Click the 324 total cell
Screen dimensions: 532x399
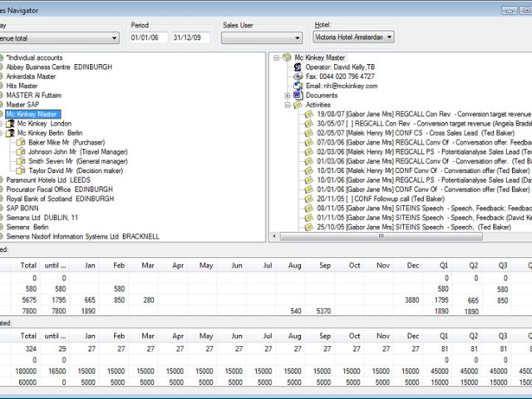tap(31, 349)
